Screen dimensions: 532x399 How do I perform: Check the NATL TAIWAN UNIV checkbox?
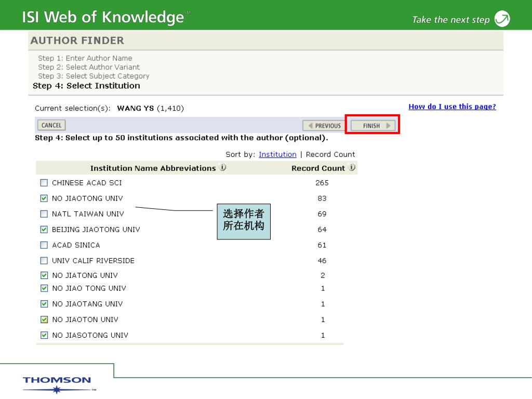click(44, 214)
